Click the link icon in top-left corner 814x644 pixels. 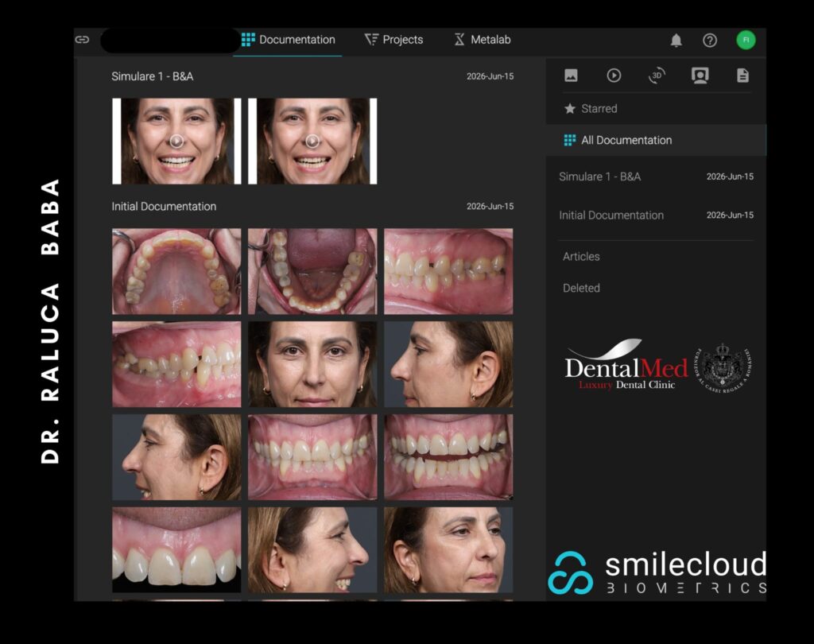[82, 40]
